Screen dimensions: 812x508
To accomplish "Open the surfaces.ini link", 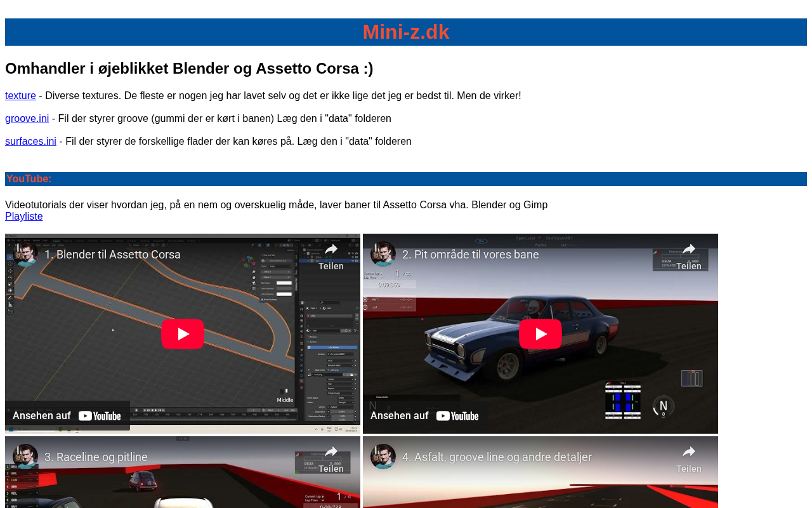I will coord(30,142).
